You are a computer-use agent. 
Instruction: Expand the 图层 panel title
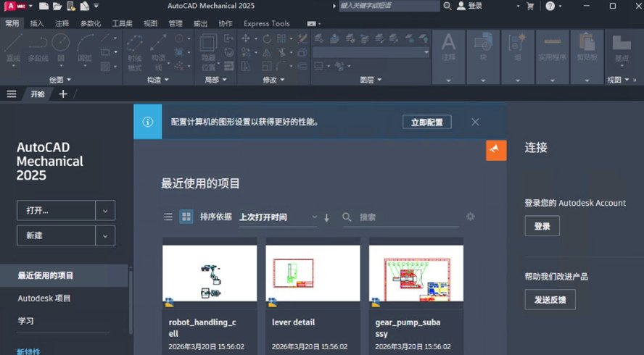tap(371, 80)
